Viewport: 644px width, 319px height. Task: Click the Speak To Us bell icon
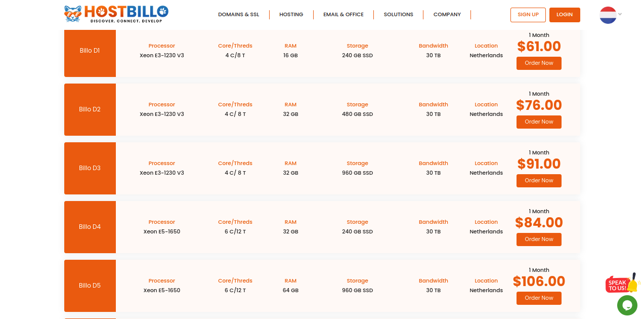tap(623, 283)
